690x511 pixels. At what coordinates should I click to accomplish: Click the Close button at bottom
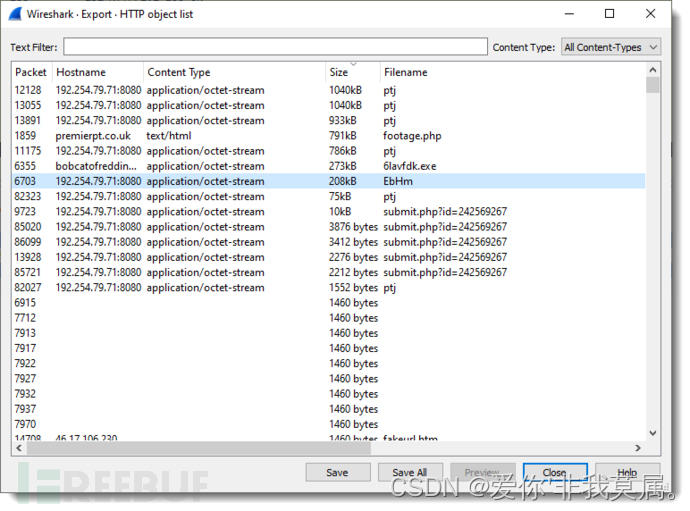pyautogui.click(x=555, y=473)
